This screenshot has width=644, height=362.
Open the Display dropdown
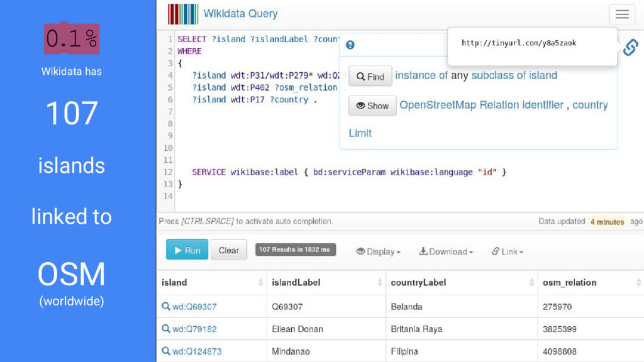tap(378, 251)
